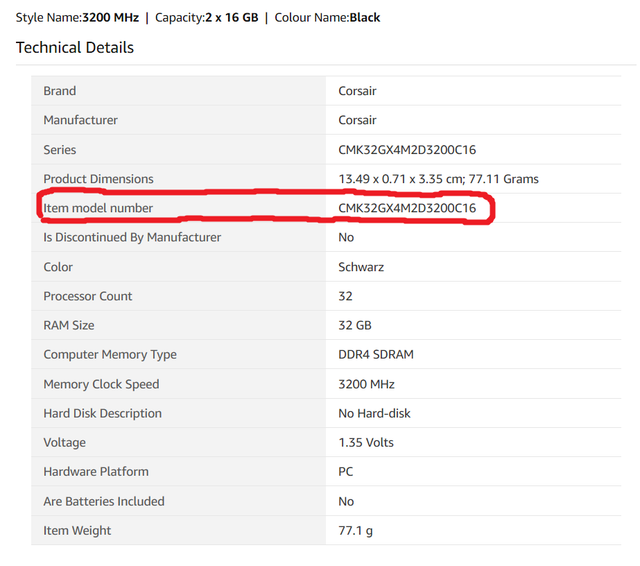The image size is (640, 566).
Task: Click the 'Technical Details' heading
Action: (x=75, y=48)
